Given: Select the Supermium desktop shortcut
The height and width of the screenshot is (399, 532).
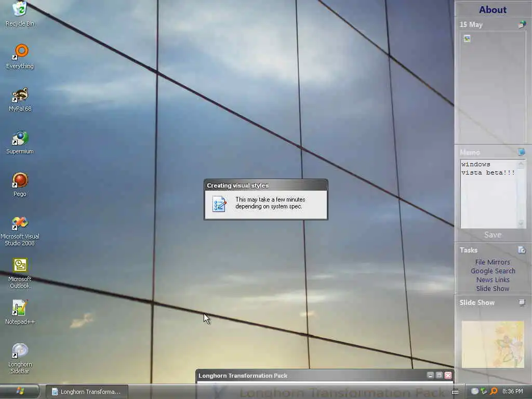Looking at the screenshot, I should [20, 142].
